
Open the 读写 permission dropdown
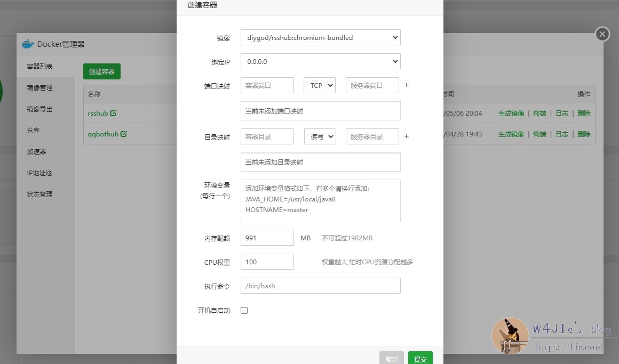click(320, 136)
